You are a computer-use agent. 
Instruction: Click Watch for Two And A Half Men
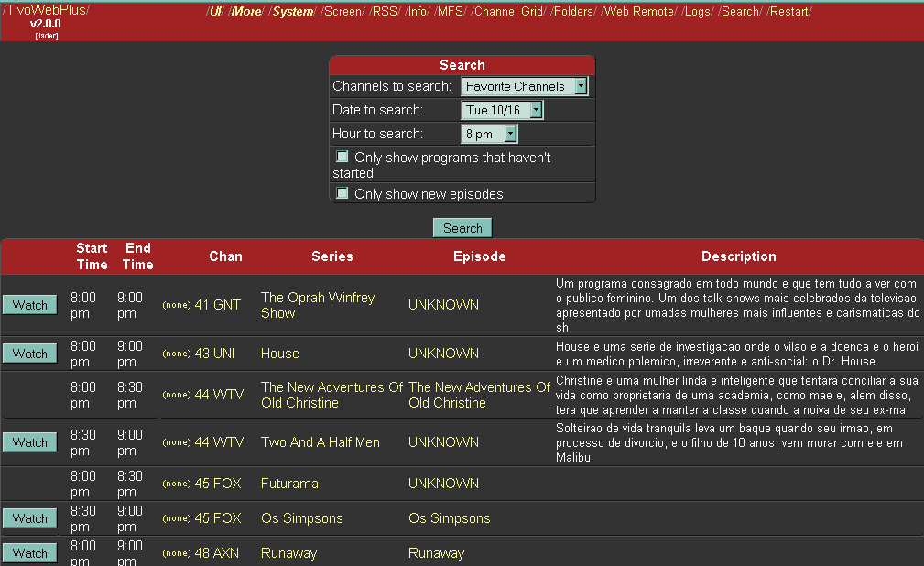tap(29, 442)
